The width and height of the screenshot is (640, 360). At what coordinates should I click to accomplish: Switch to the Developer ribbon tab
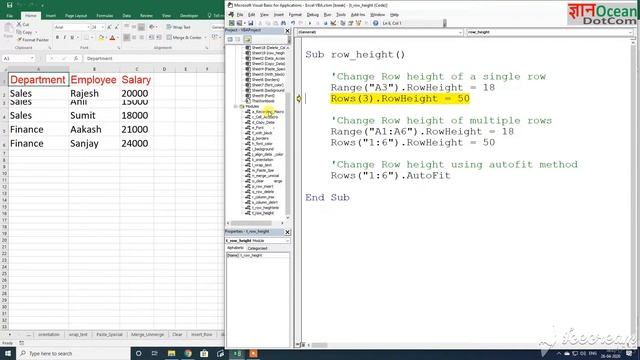tap(189, 16)
